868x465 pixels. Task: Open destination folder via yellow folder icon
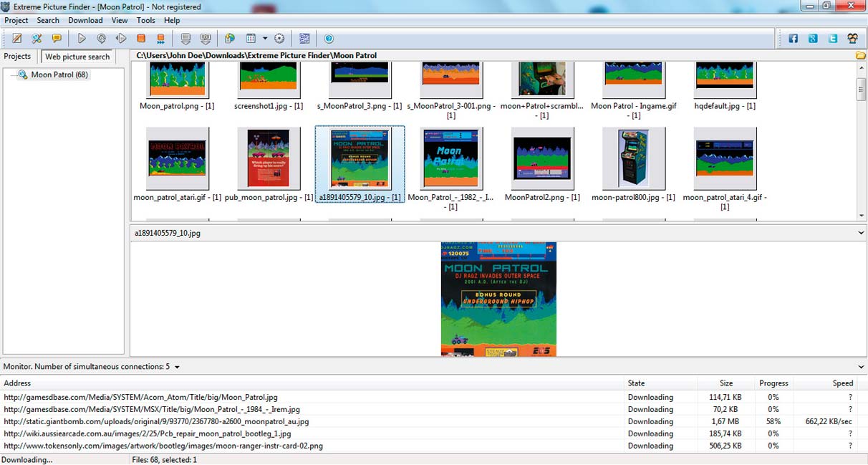coord(860,56)
